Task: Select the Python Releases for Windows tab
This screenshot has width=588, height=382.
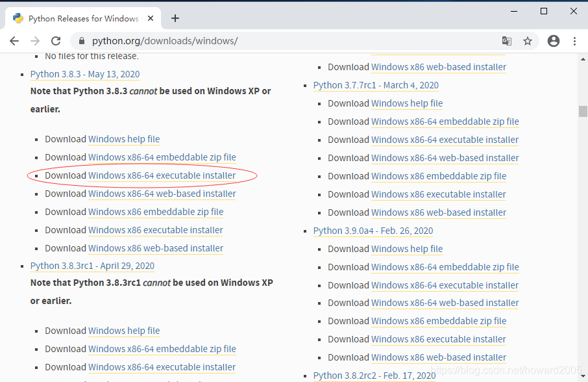Action: coord(83,18)
